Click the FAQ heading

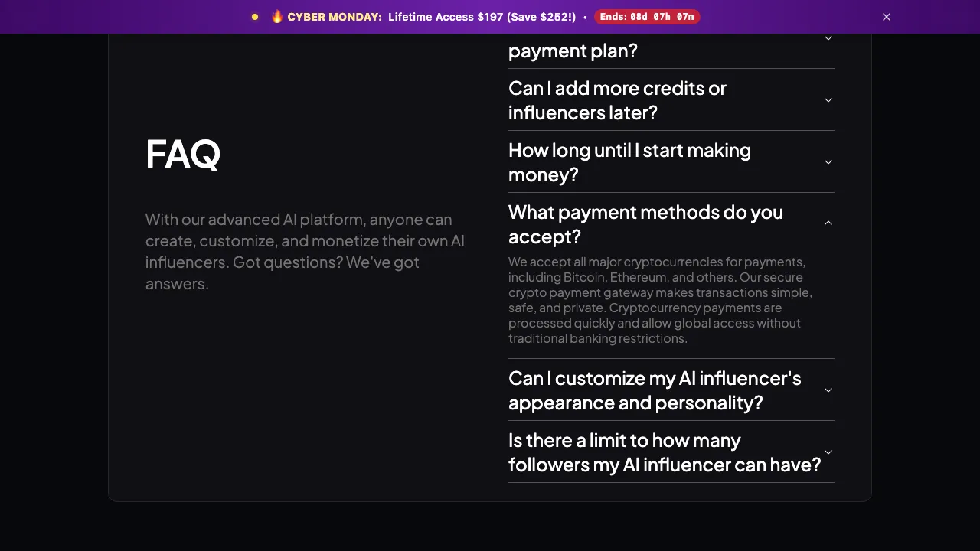182,153
